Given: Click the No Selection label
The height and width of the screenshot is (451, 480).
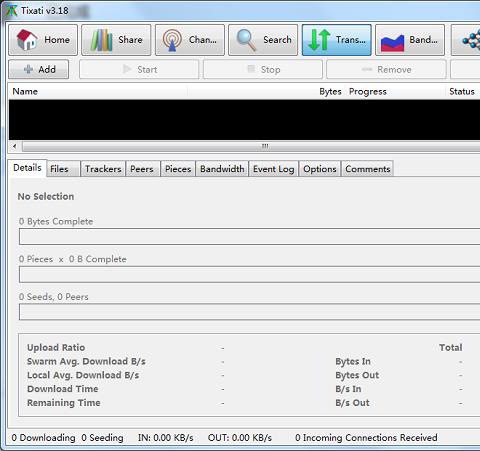Looking at the screenshot, I should click(x=46, y=197).
